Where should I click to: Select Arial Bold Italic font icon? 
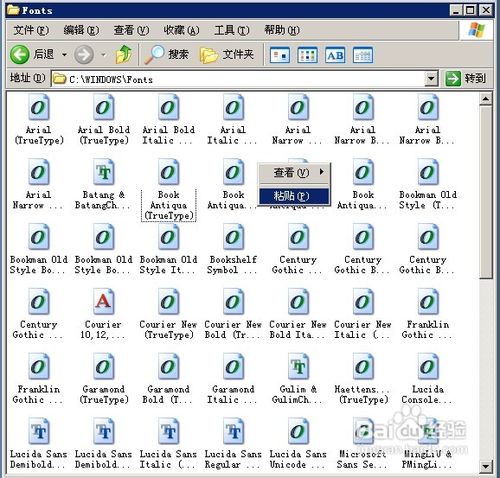pos(169,107)
